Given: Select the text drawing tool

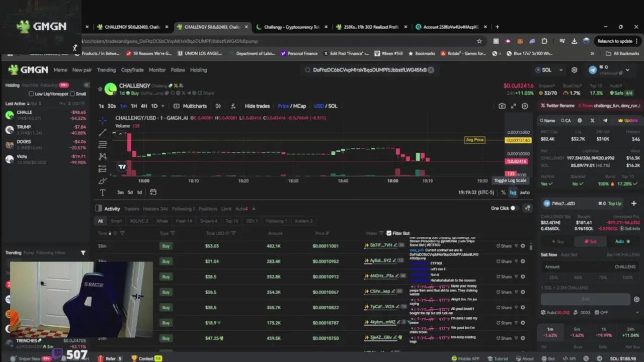Looking at the screenshot, I should (x=103, y=193).
